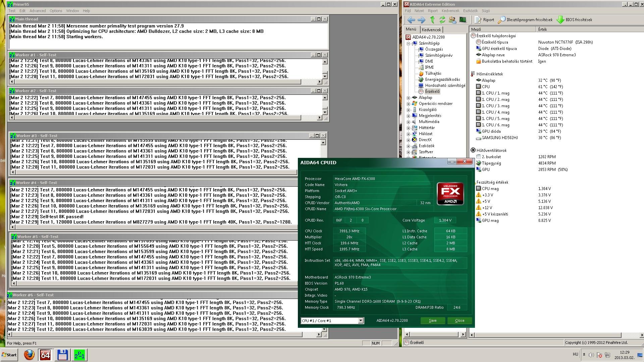Open the CPU #1 / Core #1 dropdown
The height and width of the screenshot is (362, 644).
click(361, 321)
